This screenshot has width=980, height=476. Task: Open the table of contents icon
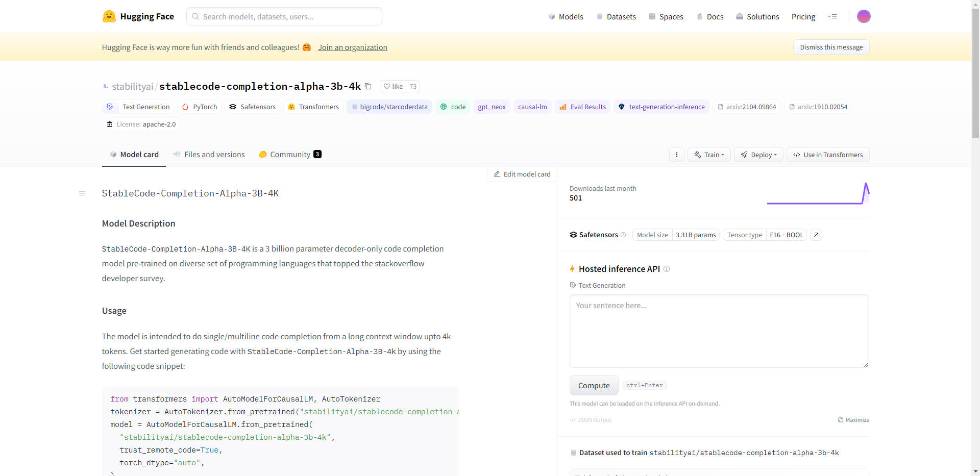click(82, 193)
